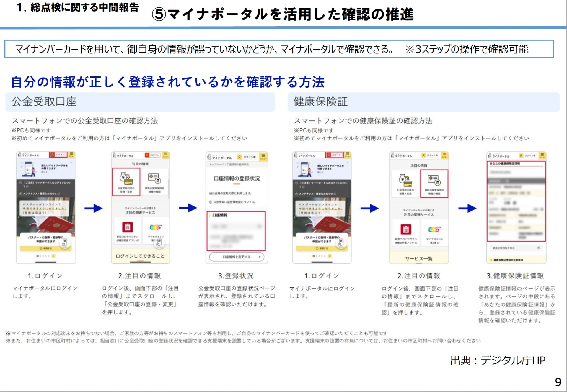Click blurred 口座情報 box outlined in red
This screenshot has width=567, height=392.
(x=236, y=232)
